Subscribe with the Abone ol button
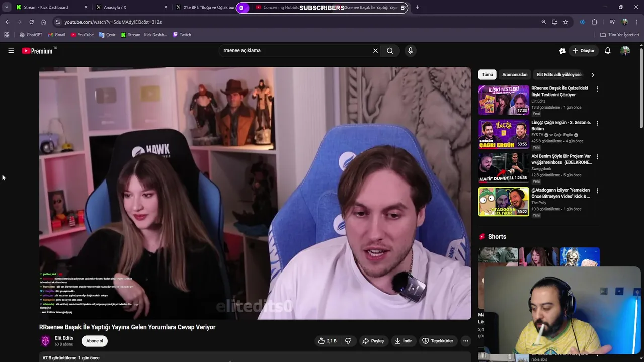This screenshot has height=362, width=644. coord(95,341)
